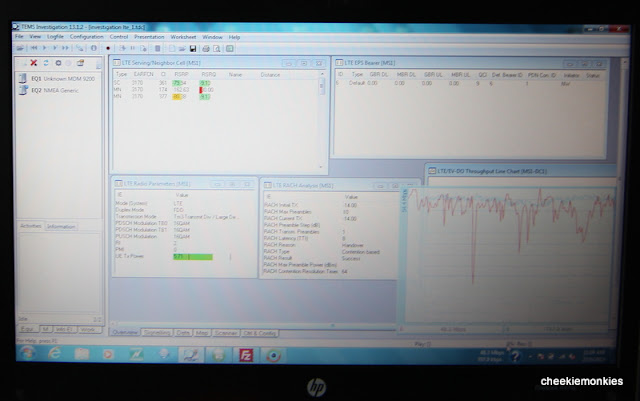Click the green worksheet icon in toolbar
This screenshot has height=401, width=640.
230,49
